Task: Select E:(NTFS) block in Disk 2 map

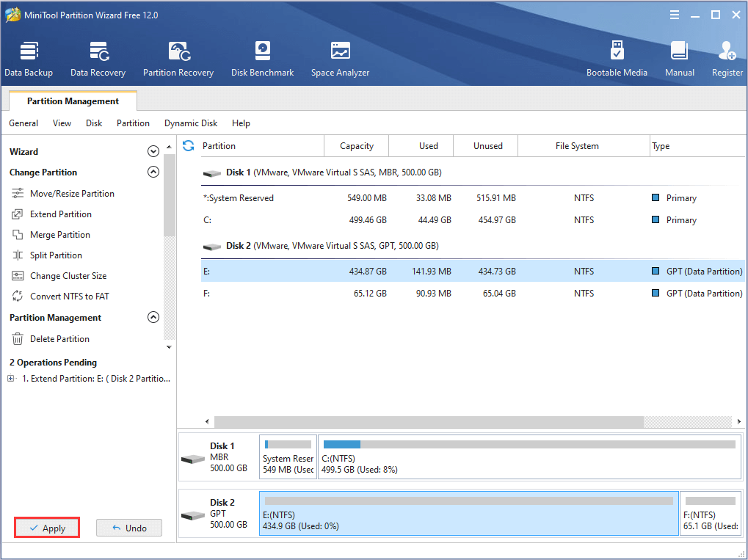Action: click(x=469, y=513)
